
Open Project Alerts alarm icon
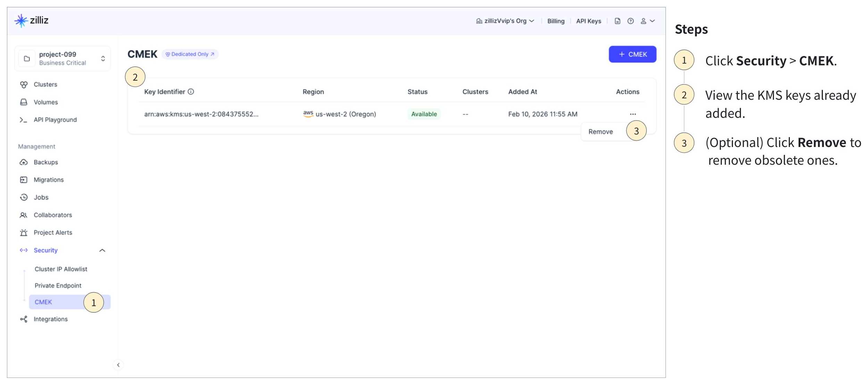tap(24, 232)
